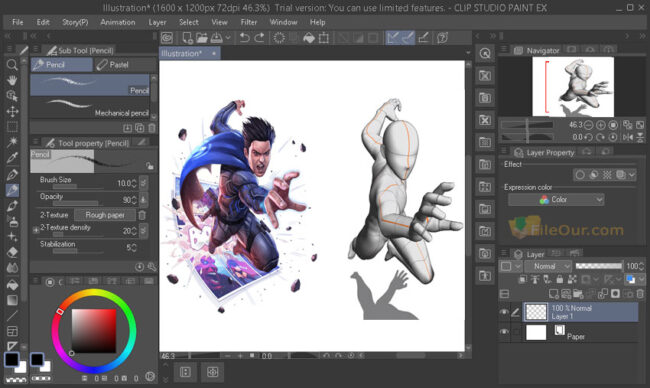650x388 pixels.
Task: Zoom in using Navigator plus icon
Action: pos(601,125)
